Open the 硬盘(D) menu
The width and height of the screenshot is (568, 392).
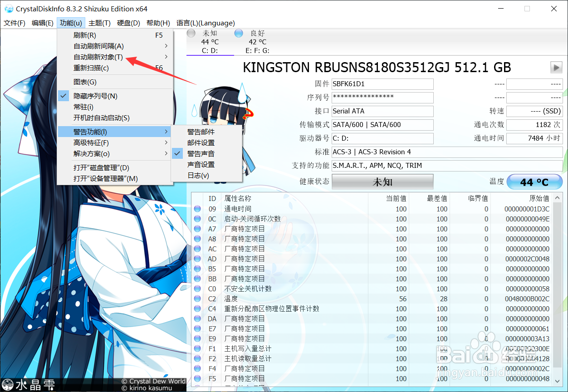(x=128, y=23)
